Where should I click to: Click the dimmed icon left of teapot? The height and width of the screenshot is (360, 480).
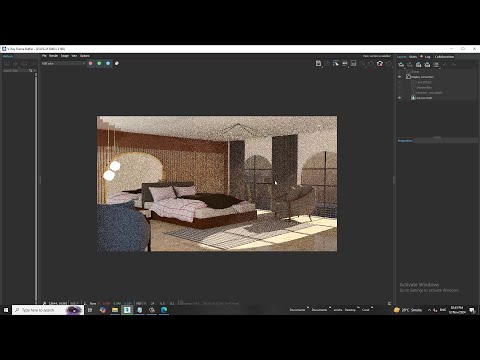371,63
